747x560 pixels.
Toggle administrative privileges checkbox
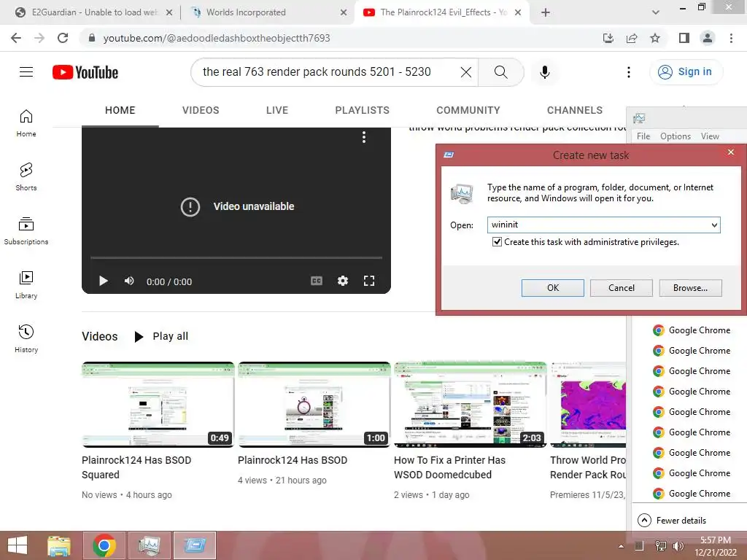[497, 242]
